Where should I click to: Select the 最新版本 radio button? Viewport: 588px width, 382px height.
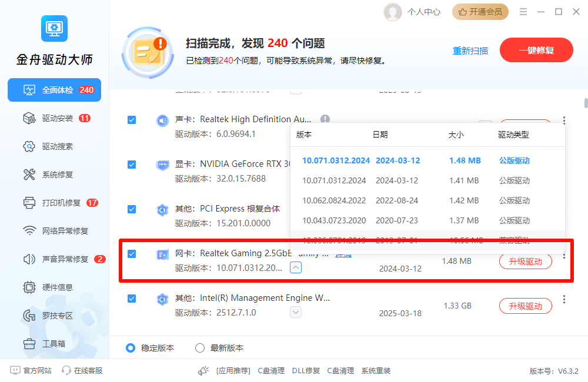[x=200, y=348]
